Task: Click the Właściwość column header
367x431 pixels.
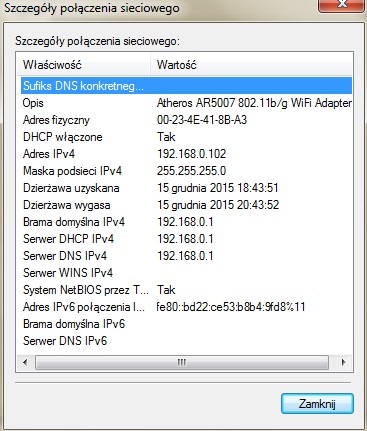Action: coord(84,64)
